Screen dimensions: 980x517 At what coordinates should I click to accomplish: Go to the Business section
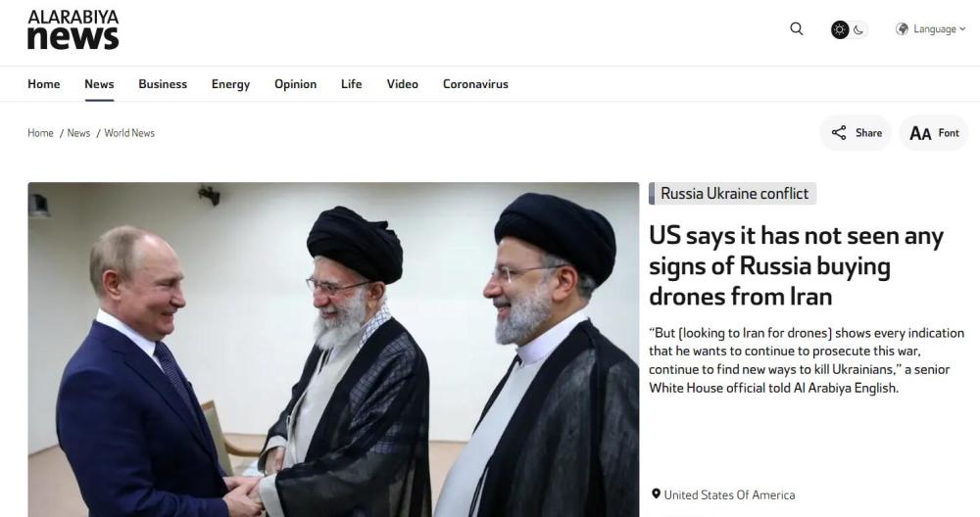point(163,83)
